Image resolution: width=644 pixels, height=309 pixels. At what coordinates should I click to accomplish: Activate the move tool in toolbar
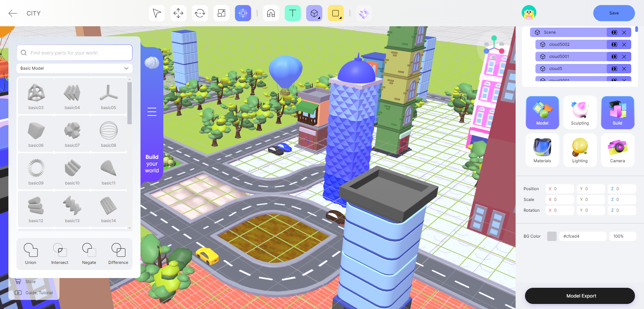[x=178, y=13]
